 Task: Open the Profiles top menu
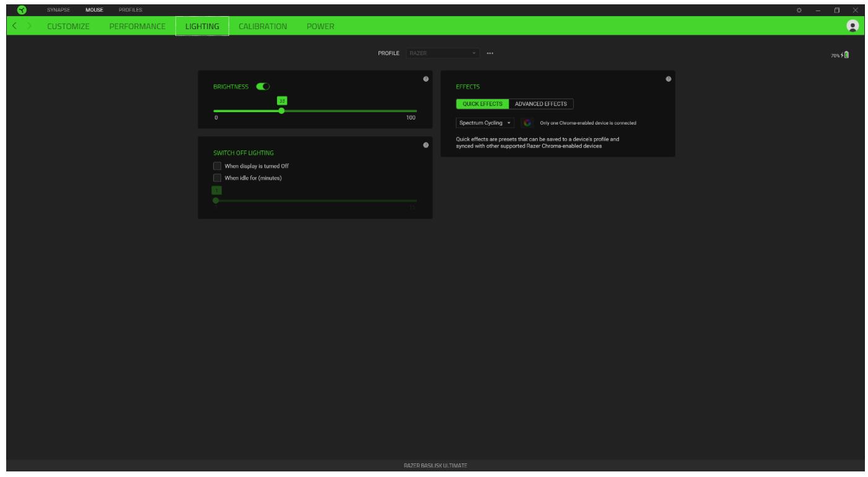pos(130,10)
